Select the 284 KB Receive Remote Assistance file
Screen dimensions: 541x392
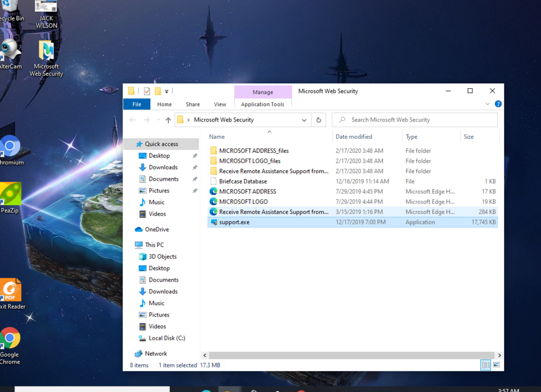point(352,212)
